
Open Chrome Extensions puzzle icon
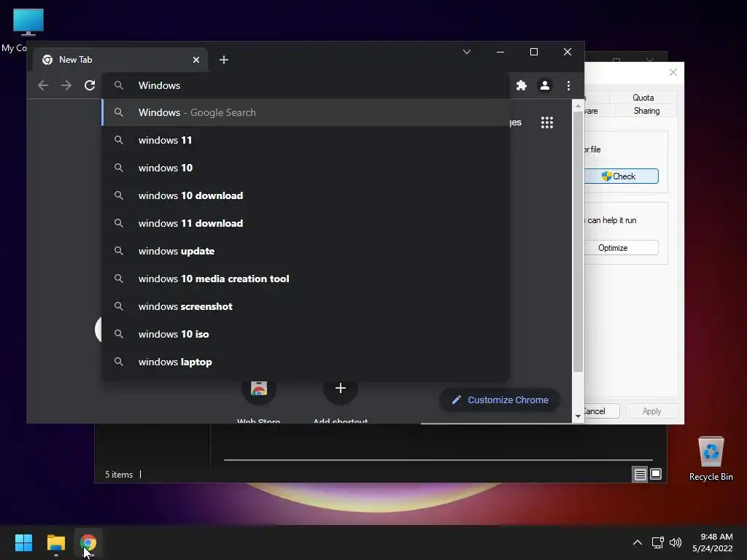[x=521, y=85]
